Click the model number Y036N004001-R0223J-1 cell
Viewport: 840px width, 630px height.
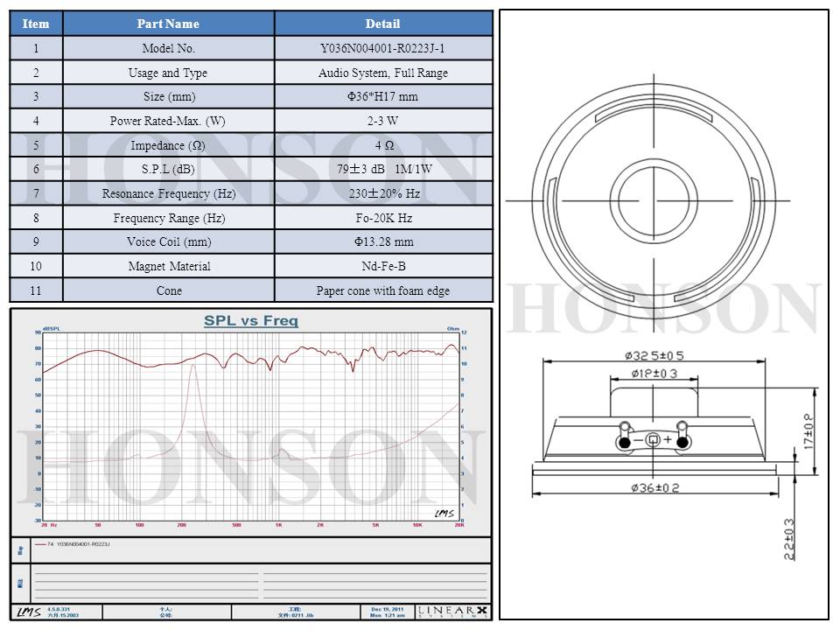click(382, 48)
